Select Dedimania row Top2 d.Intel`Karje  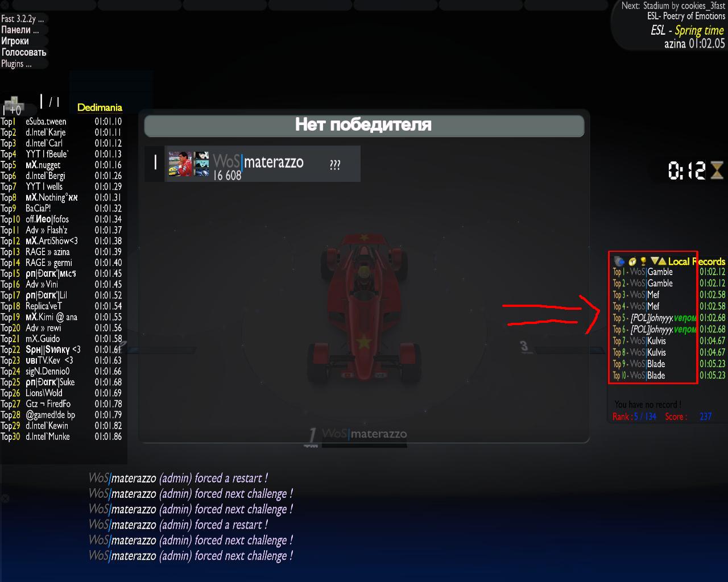[x=61, y=132]
